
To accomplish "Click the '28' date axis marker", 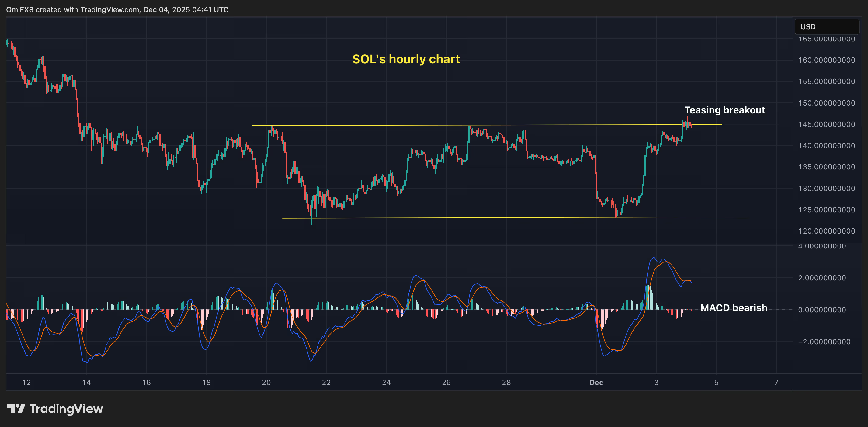I will pyautogui.click(x=506, y=383).
